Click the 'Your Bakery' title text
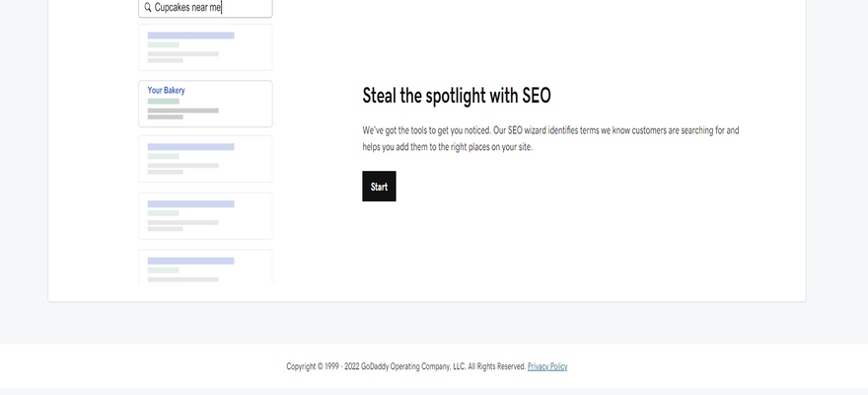The height and width of the screenshot is (395, 868). (167, 91)
